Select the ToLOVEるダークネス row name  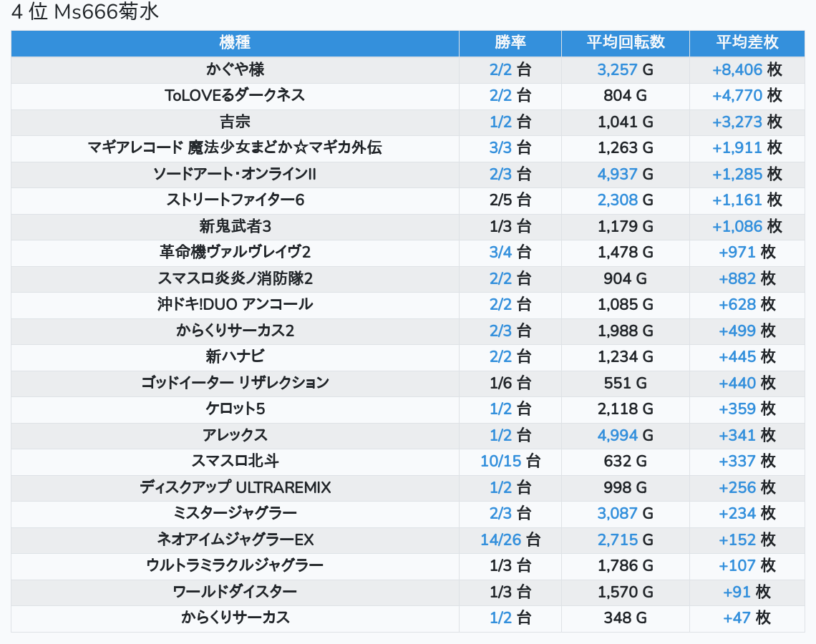tap(235, 96)
